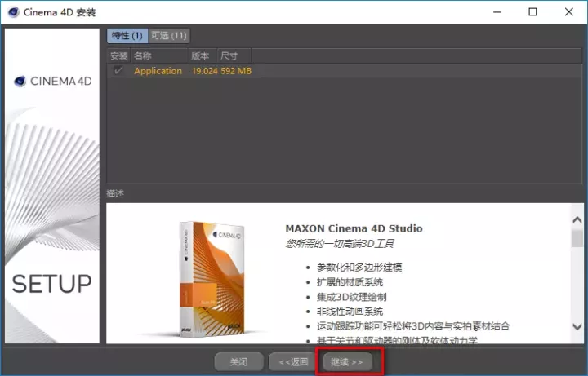Go back with the <<返回 button
This screenshot has height=376, width=588.
point(292,361)
